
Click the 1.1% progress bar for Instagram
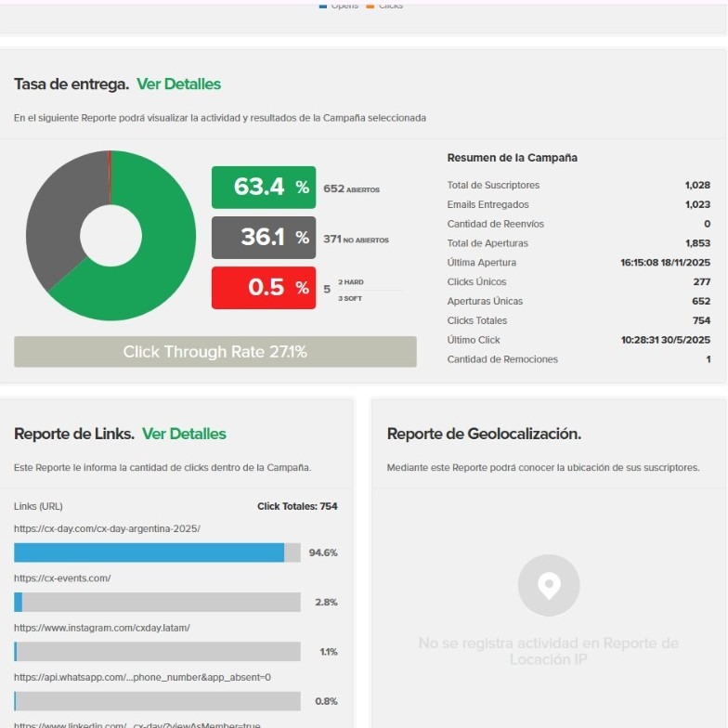click(x=157, y=652)
